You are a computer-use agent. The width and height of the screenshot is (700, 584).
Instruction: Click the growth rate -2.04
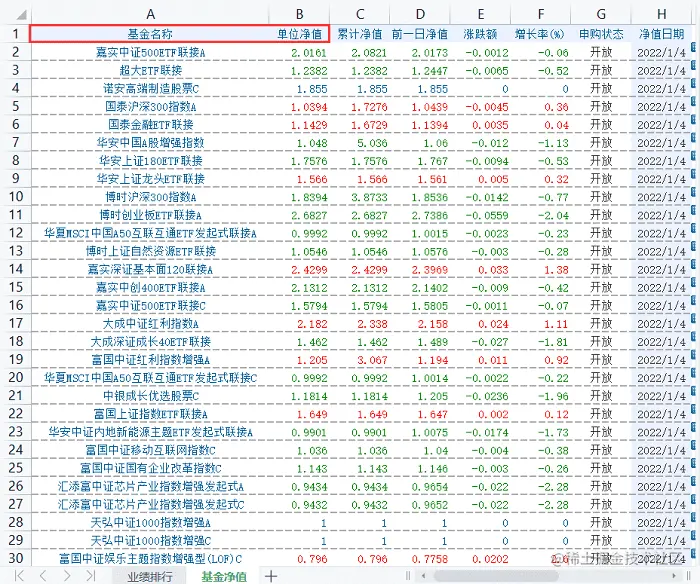coord(553,215)
